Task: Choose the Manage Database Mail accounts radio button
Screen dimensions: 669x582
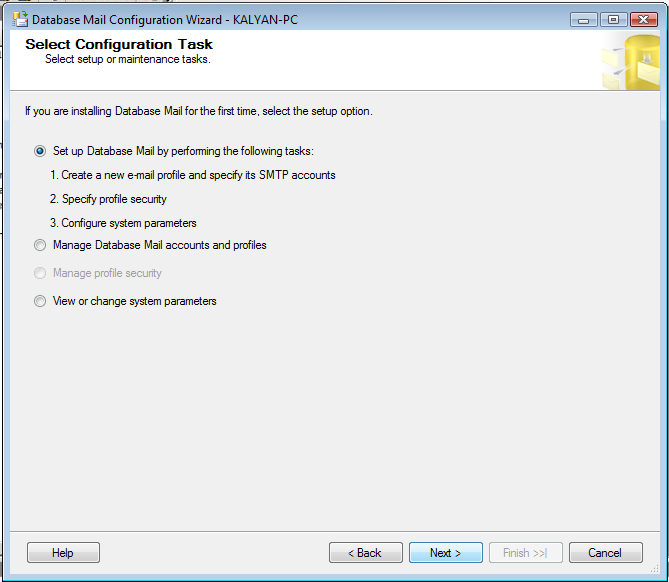Action: coord(40,245)
